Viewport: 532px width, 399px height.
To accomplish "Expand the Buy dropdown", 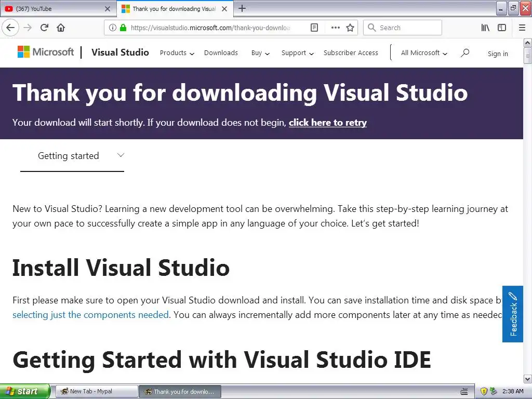I will pos(260,53).
